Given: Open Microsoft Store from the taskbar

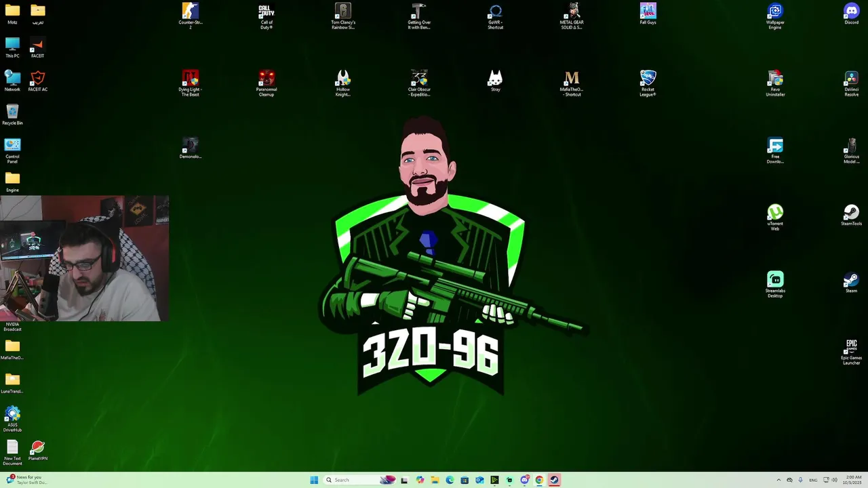Looking at the screenshot, I should pos(465,480).
